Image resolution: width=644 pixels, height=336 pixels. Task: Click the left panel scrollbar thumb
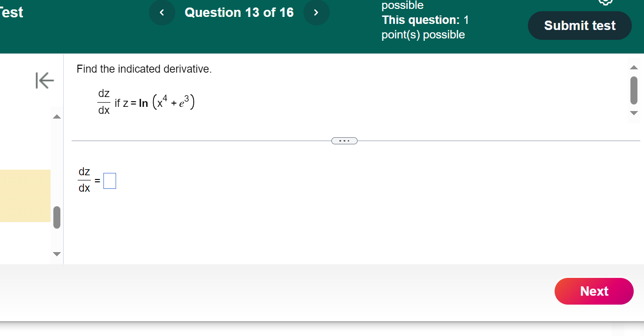[x=56, y=217]
